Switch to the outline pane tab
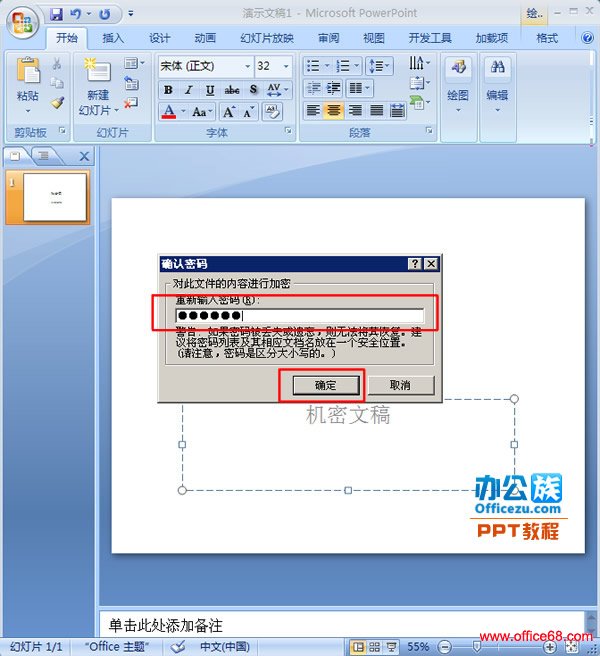The height and width of the screenshot is (656, 600). point(44,156)
